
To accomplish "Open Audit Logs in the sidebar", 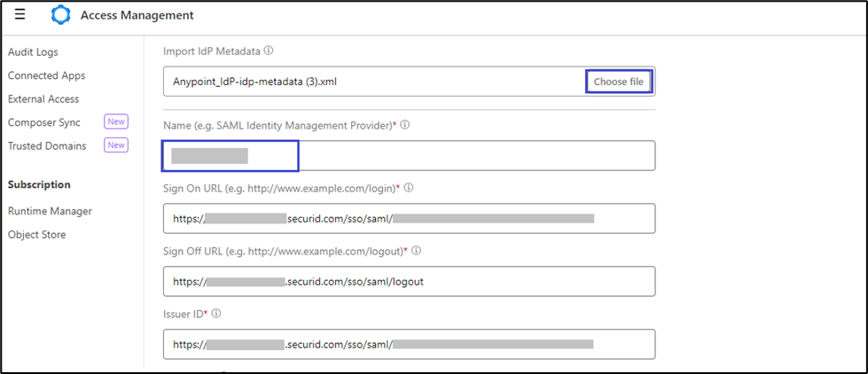I will click(33, 52).
